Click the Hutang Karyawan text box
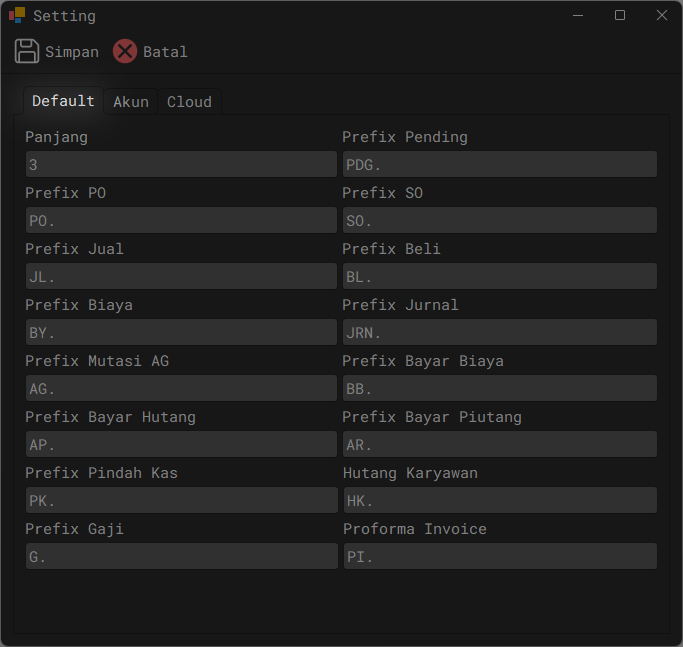The width and height of the screenshot is (683, 647). 499,500
